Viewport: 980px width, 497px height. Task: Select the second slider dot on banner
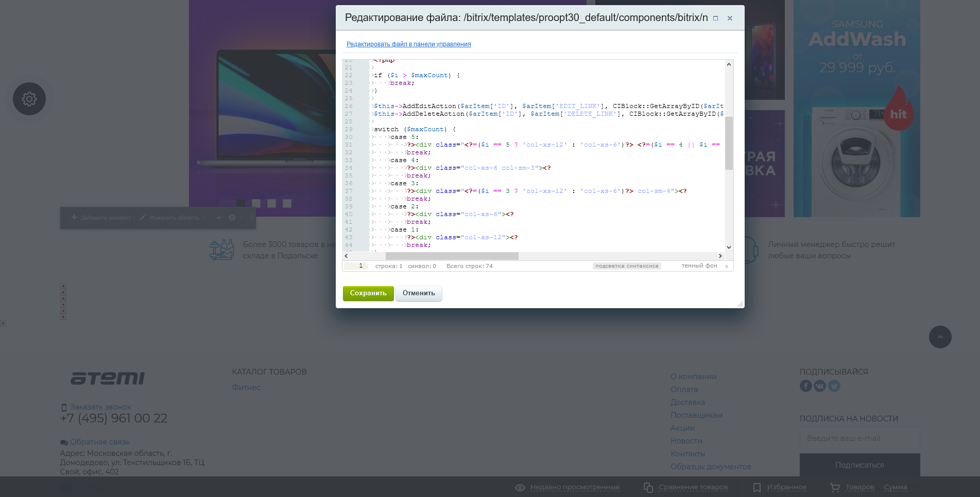(256, 203)
